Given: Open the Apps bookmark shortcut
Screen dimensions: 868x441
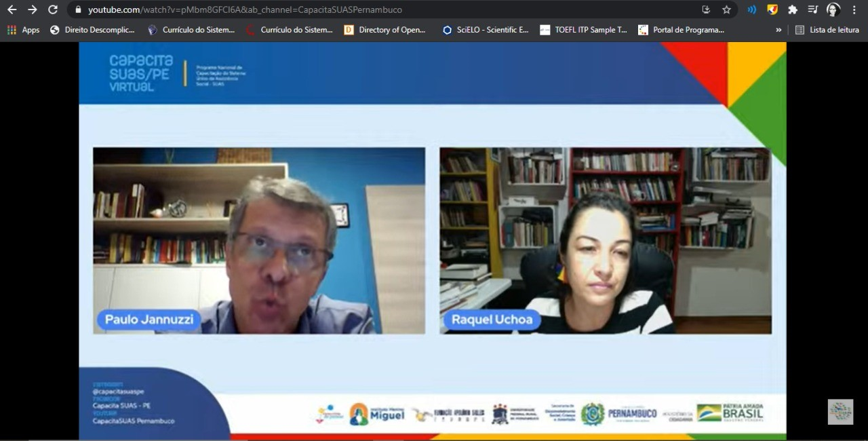Looking at the screenshot, I should pos(24,30).
